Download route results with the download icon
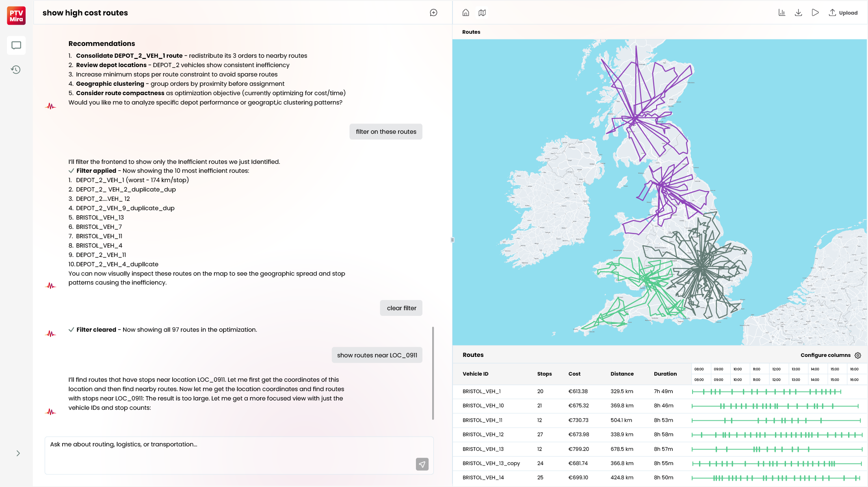This screenshot has width=868, height=487. coord(799,13)
